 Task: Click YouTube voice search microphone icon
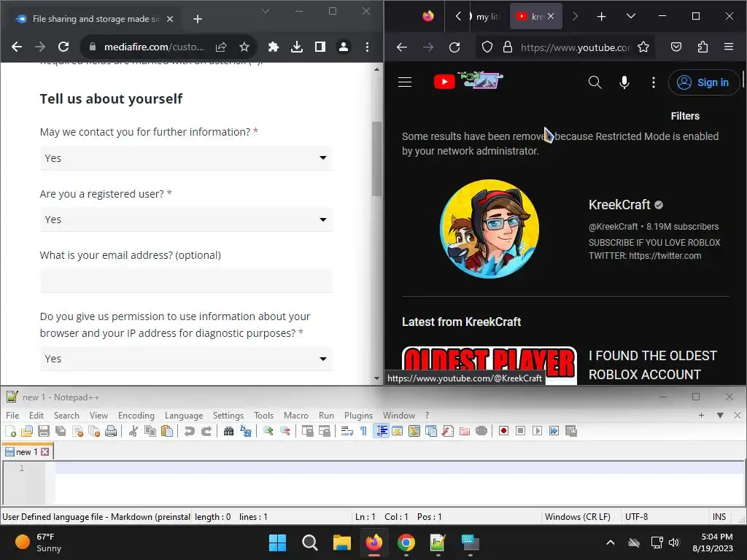pos(624,82)
